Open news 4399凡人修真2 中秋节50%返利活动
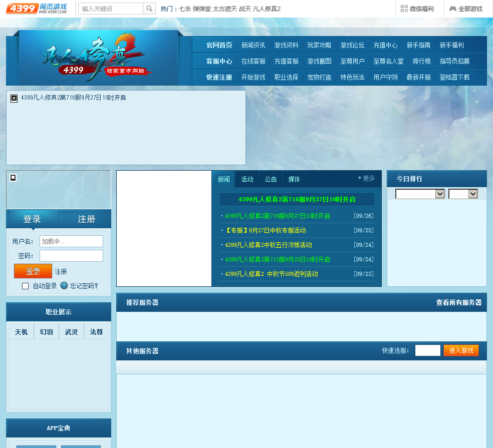493x448 pixels. [x=272, y=274]
